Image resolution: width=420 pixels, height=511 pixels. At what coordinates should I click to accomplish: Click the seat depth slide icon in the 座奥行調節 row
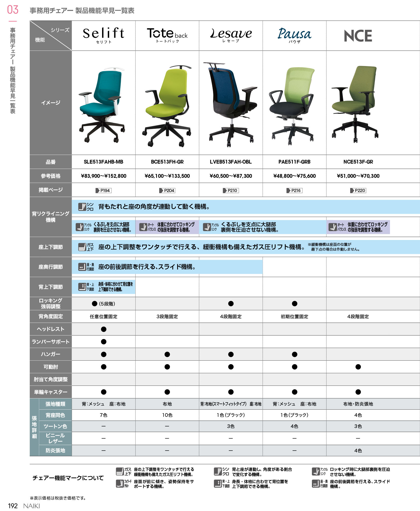point(82,267)
